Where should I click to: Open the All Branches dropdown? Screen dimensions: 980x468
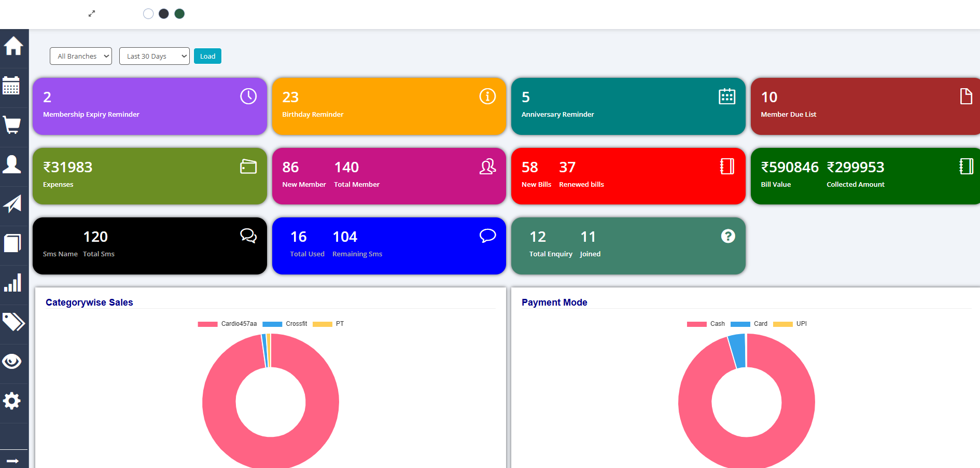tap(81, 56)
